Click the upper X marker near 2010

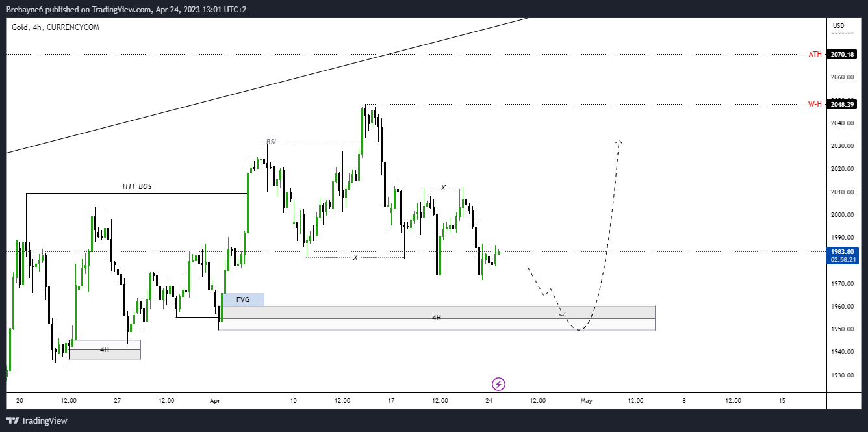point(443,188)
